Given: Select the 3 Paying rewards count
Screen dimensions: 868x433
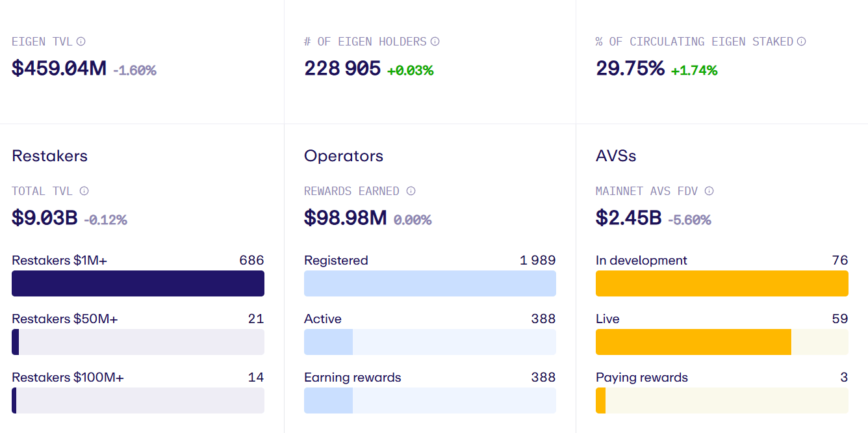Looking at the screenshot, I should tap(844, 378).
